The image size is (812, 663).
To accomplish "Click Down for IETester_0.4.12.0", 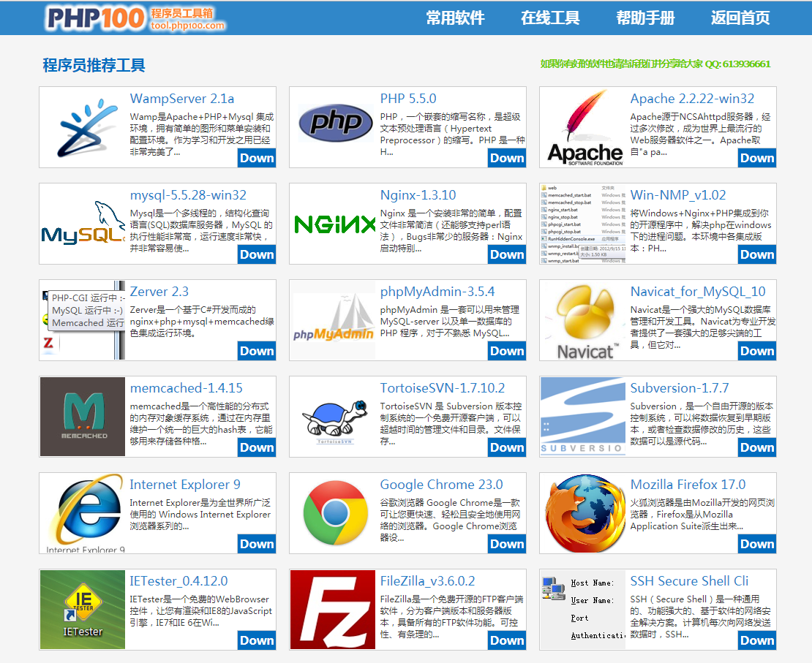I will point(257,641).
